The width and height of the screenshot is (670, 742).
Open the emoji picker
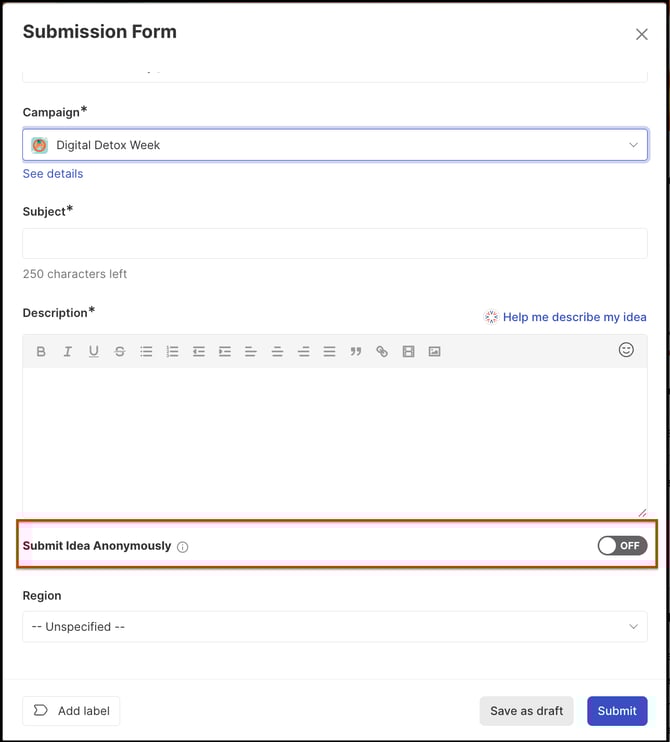point(626,350)
